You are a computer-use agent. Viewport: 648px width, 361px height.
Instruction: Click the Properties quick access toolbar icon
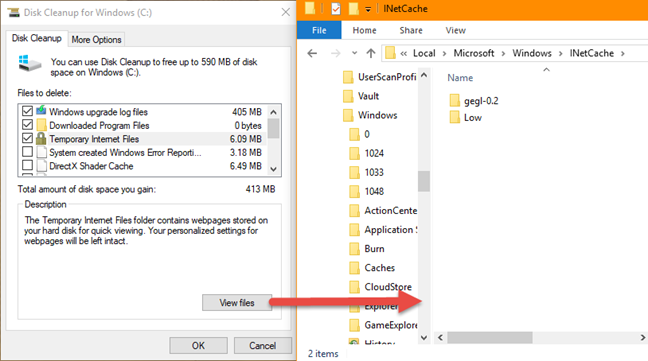pyautogui.click(x=336, y=9)
